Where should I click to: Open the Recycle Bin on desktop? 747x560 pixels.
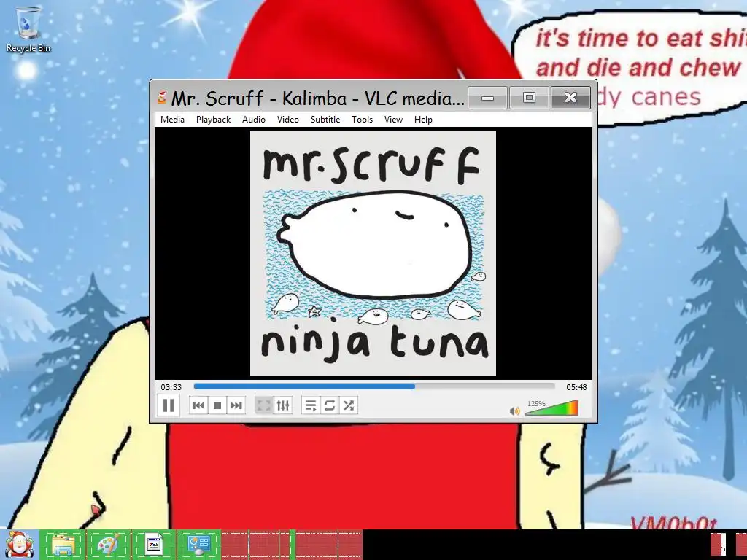pyautogui.click(x=28, y=29)
